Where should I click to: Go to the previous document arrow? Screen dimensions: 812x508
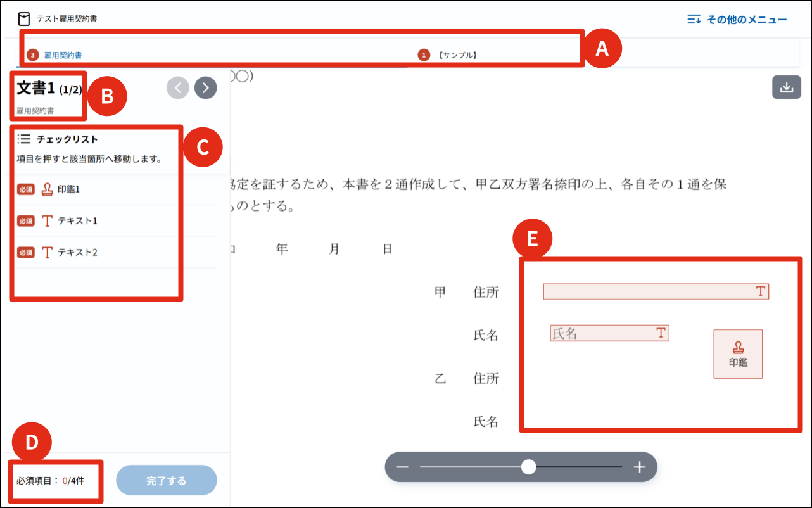click(x=178, y=88)
